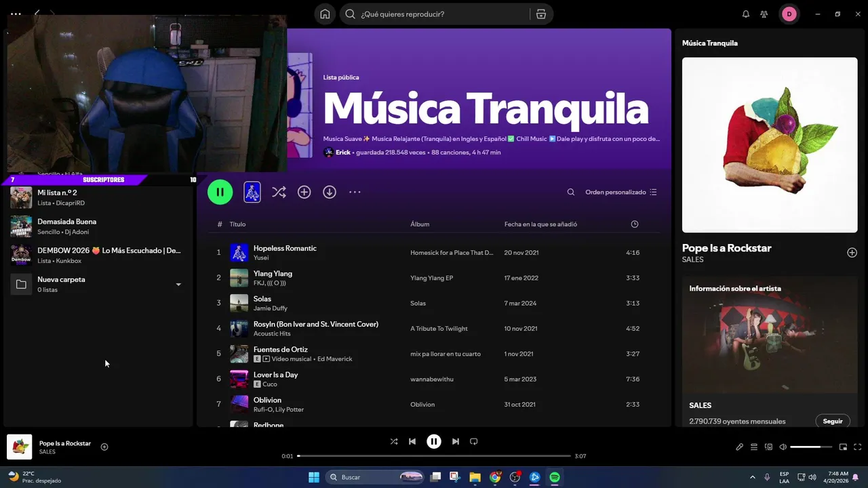Screen dimensions: 868x488
Task: Skip to the next track
Action: pyautogui.click(x=456, y=441)
